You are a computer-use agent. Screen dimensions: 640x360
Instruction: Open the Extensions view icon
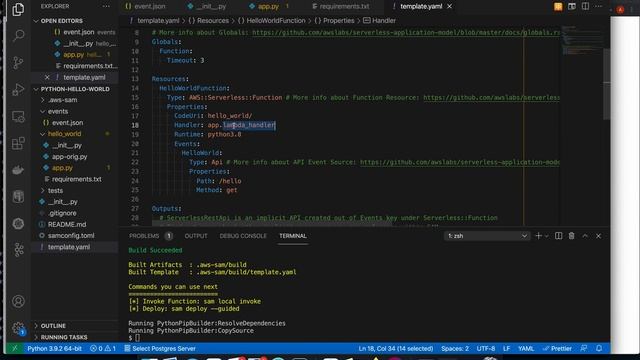coord(18,143)
